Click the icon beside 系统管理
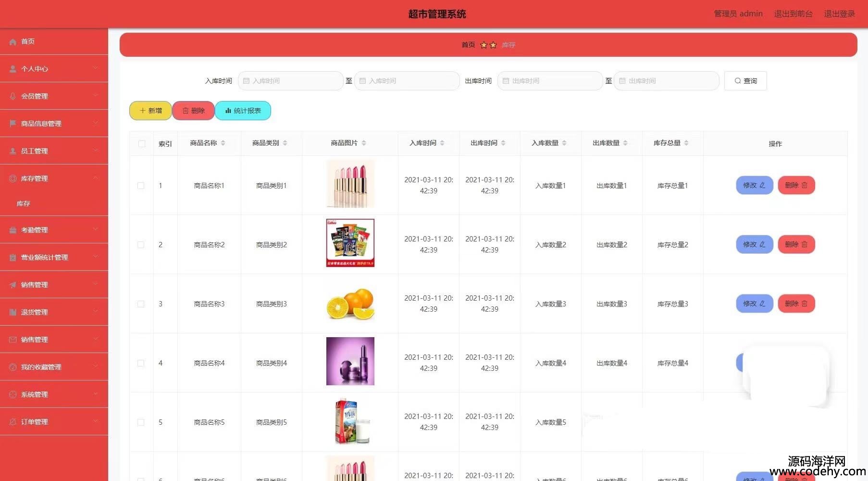The height and width of the screenshot is (481, 868). click(x=13, y=394)
